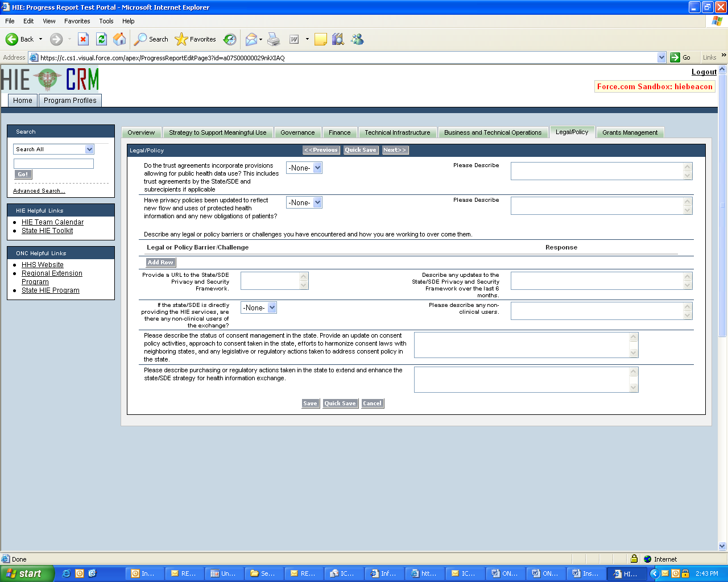Go to browser Home icon
This screenshot has width=728, height=582.
pyautogui.click(x=119, y=39)
